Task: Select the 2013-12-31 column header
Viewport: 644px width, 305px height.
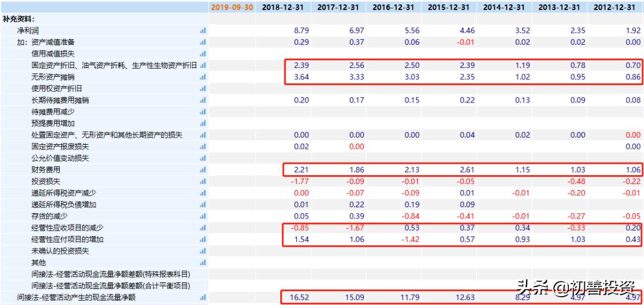Action: [559, 7]
